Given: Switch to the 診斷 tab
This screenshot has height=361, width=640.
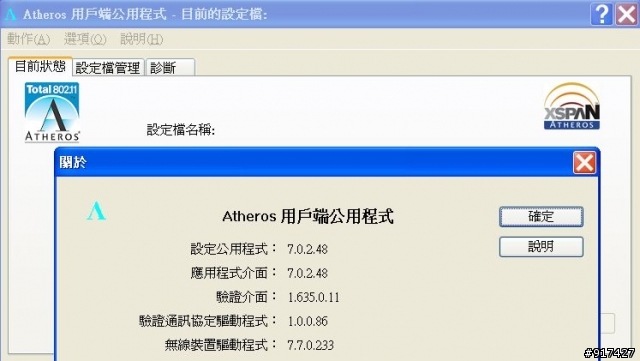Looking at the screenshot, I should pos(170,68).
